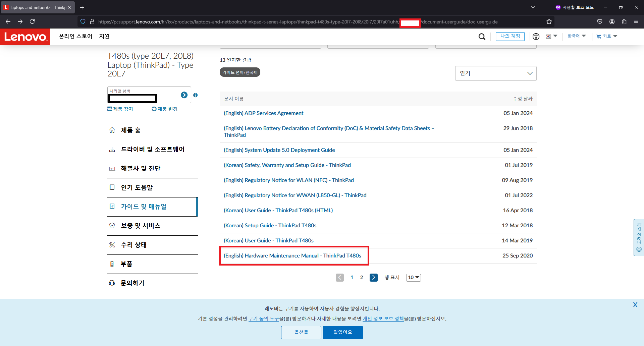
Task: Open ADP Services Agreement document
Action: [x=263, y=113]
